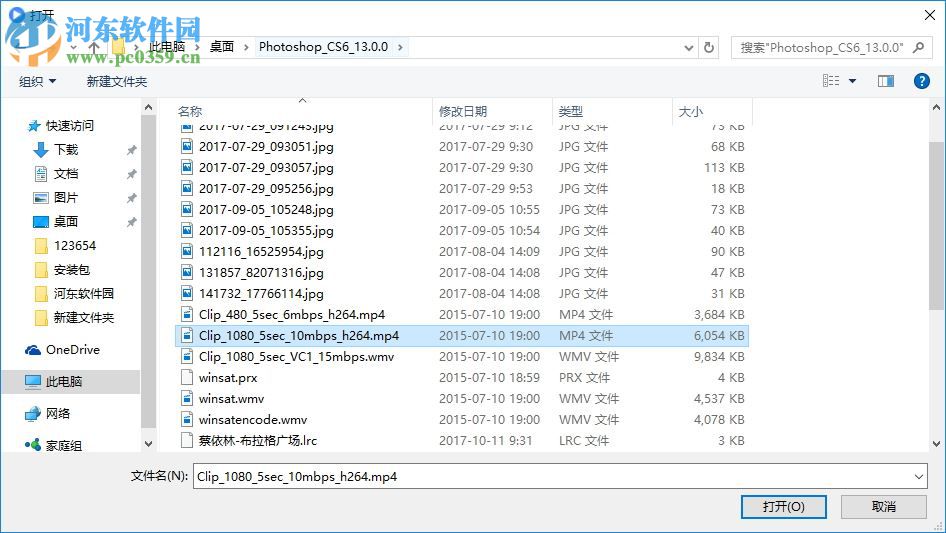The height and width of the screenshot is (533, 946).
Task: Sort by 类型 column header
Action: (x=570, y=111)
